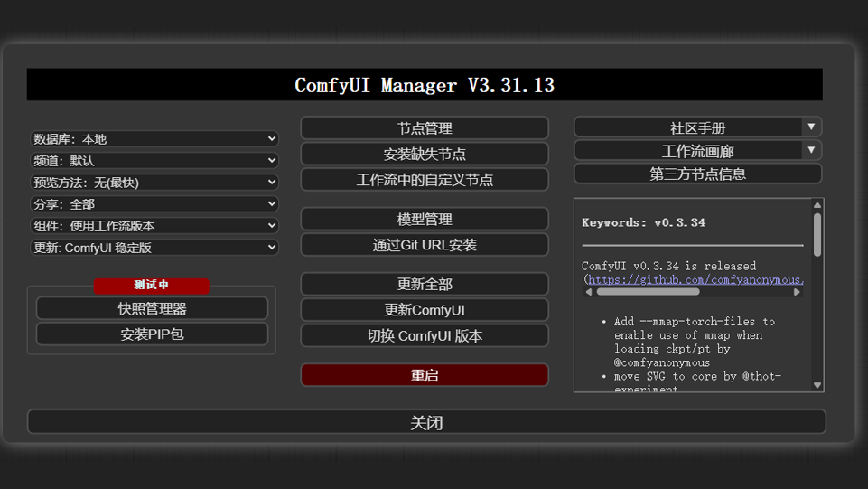Image resolution: width=868 pixels, height=489 pixels.
Task: Expand the 社区手册 dropdown arrow
Action: tap(811, 127)
